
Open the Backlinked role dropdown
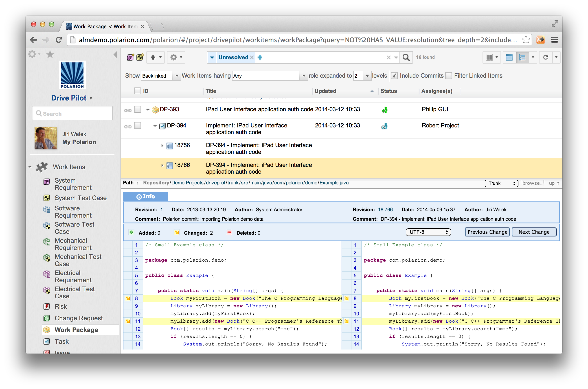click(176, 76)
